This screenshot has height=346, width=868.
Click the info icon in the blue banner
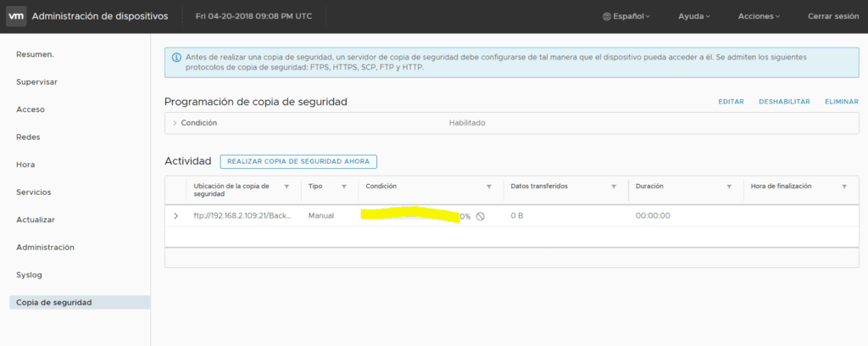pyautogui.click(x=176, y=58)
